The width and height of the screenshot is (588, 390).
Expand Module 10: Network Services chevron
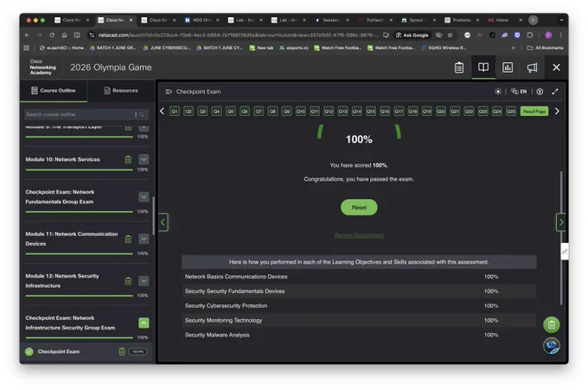pyautogui.click(x=144, y=159)
